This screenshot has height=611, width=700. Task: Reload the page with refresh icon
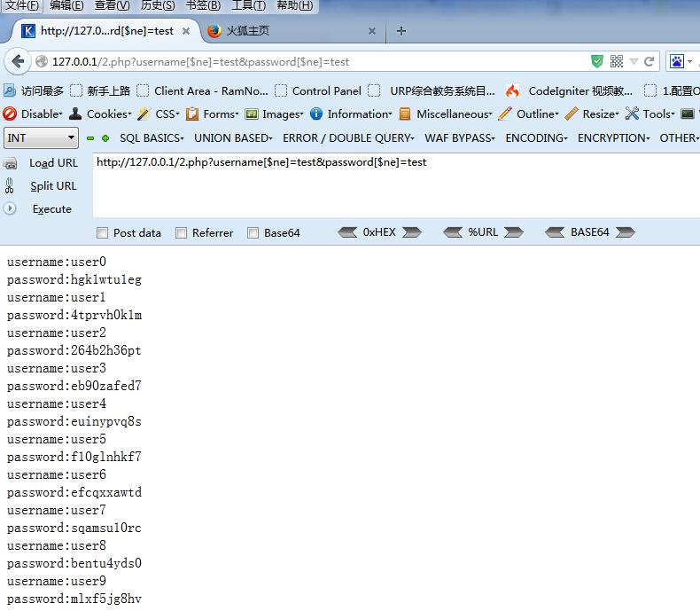pos(649,61)
